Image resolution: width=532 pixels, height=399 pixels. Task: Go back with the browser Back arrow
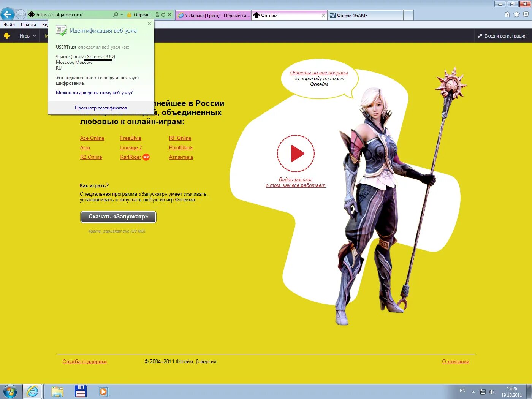pos(8,14)
